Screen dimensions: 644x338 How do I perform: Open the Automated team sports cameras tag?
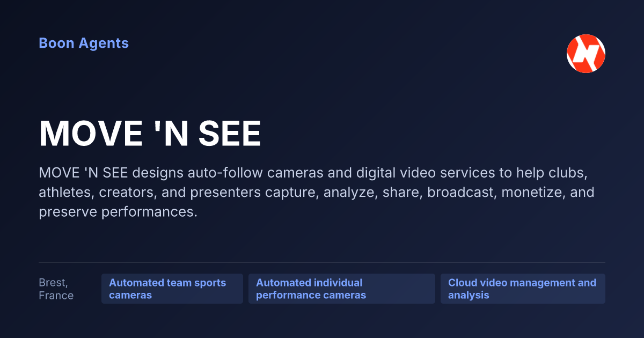[172, 289]
